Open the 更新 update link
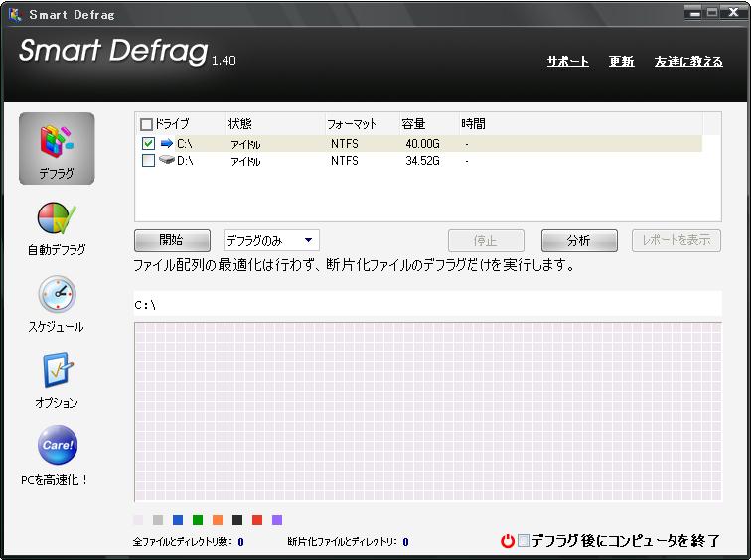This screenshot has height=560, width=751. (x=621, y=61)
